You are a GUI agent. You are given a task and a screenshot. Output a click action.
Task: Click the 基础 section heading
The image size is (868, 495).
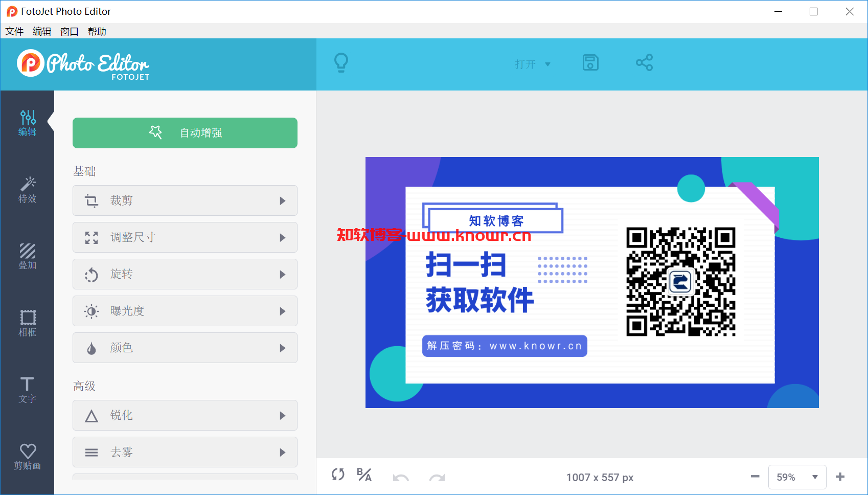point(84,171)
